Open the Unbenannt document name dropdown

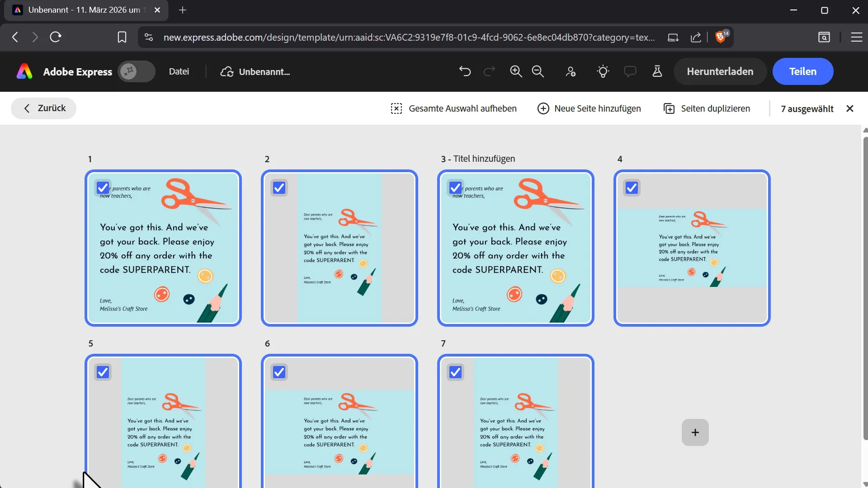point(264,72)
